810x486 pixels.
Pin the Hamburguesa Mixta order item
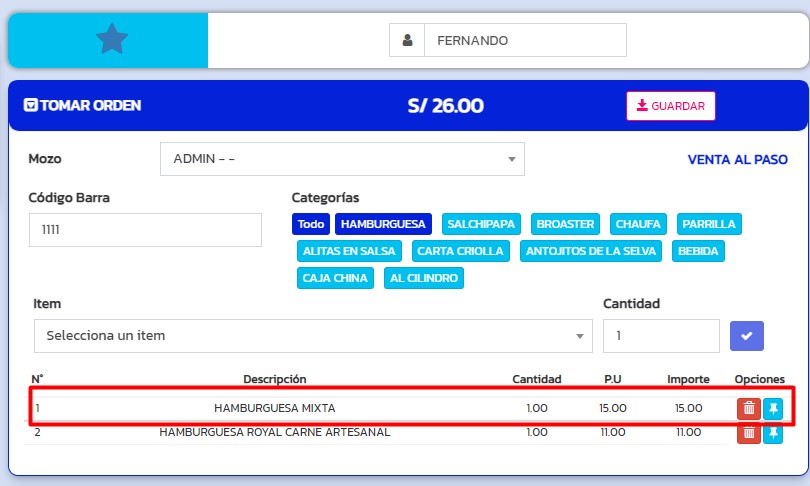click(773, 408)
